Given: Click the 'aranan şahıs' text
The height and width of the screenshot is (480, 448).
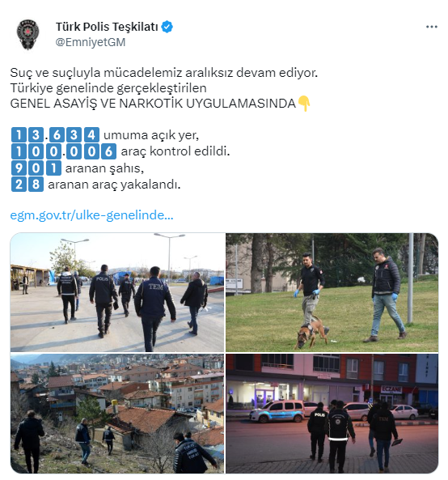Looking at the screenshot, I should point(104,168).
